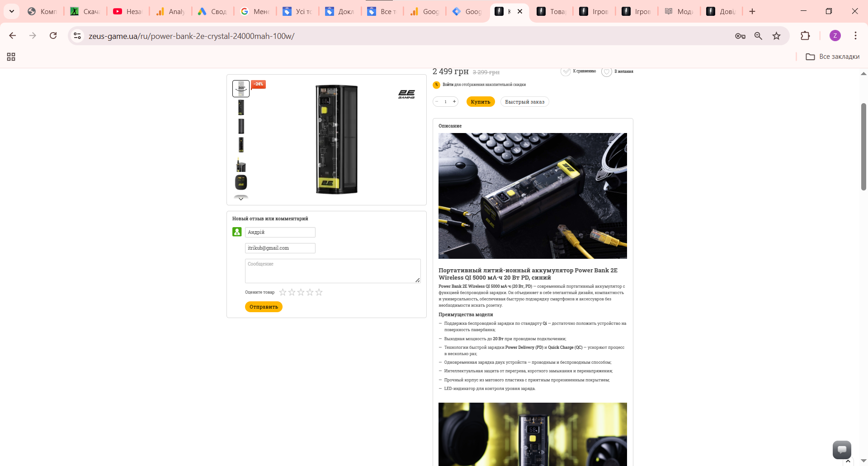Open the chat widget bubble

coord(842,450)
